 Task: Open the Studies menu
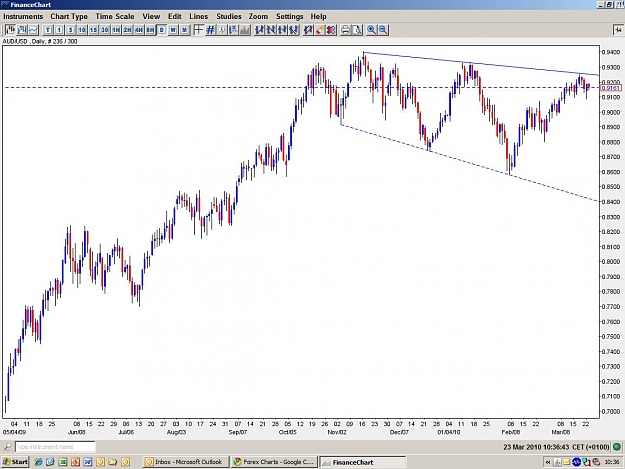tap(229, 16)
